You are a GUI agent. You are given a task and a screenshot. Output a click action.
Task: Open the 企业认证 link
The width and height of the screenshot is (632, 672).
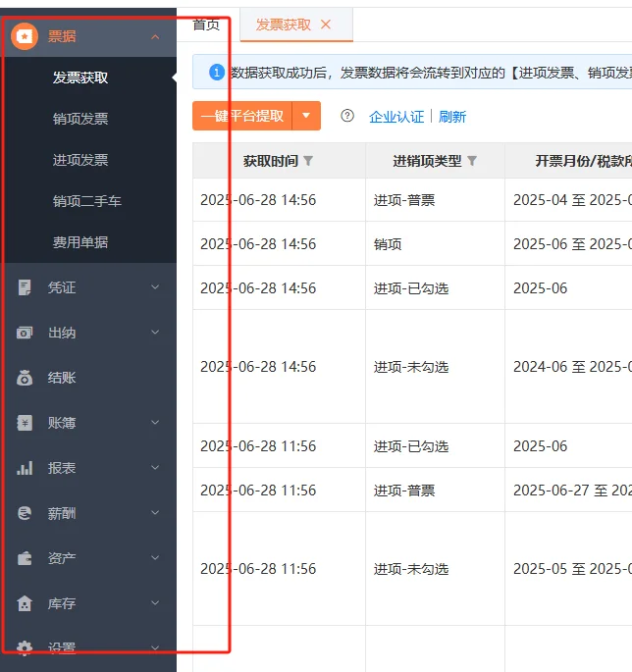pyautogui.click(x=396, y=117)
